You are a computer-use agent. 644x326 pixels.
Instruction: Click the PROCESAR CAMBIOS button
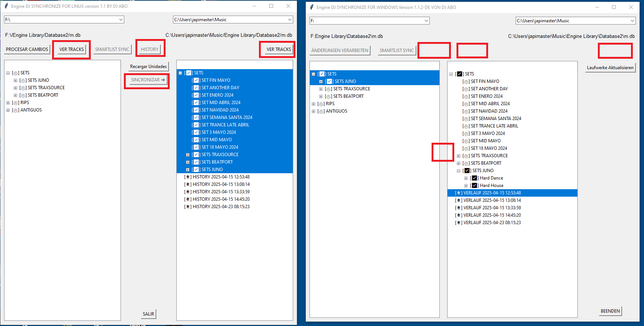pos(27,49)
